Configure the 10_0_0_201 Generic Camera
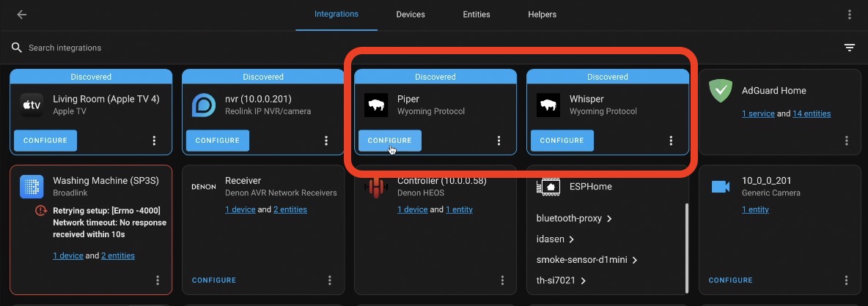Image resolution: width=868 pixels, height=306 pixels. (x=730, y=280)
